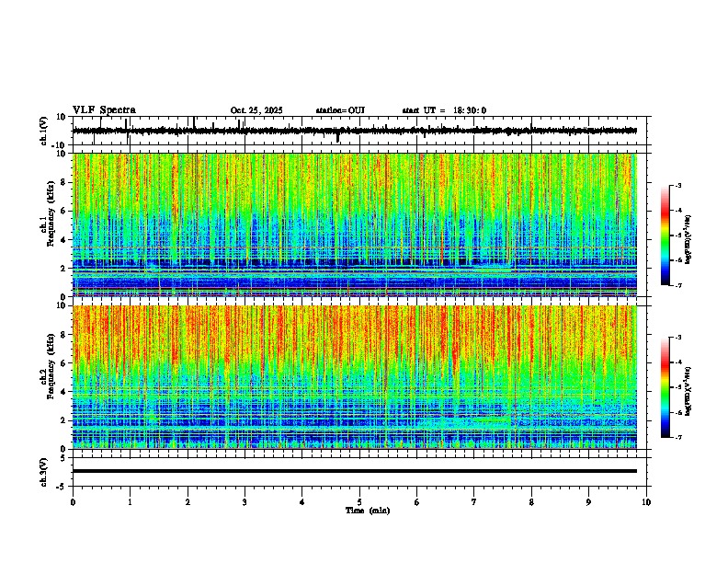Click the "-7" tick on ch.2 colorbar

[678, 437]
